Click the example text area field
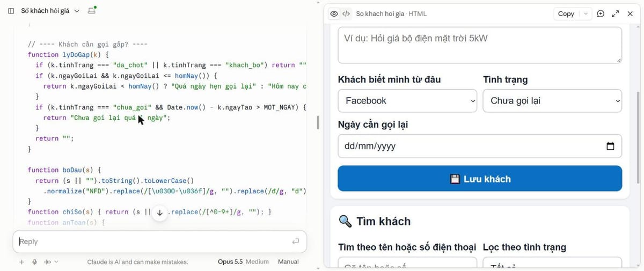Viewport: 644px width, 271px height. tap(480, 45)
